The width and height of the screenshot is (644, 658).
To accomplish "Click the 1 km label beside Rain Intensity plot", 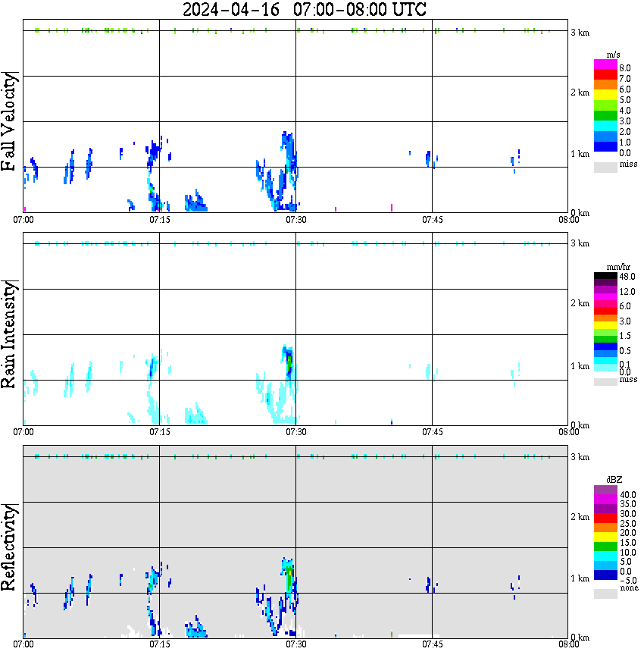I will point(580,366).
